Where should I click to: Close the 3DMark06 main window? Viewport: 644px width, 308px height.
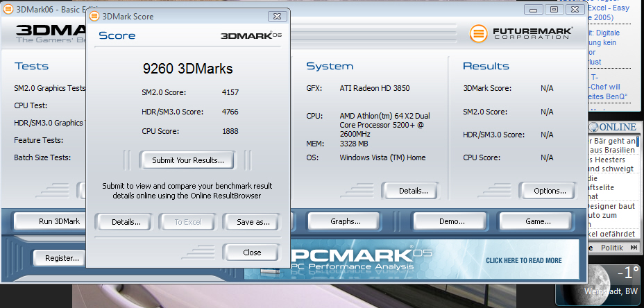575,10
